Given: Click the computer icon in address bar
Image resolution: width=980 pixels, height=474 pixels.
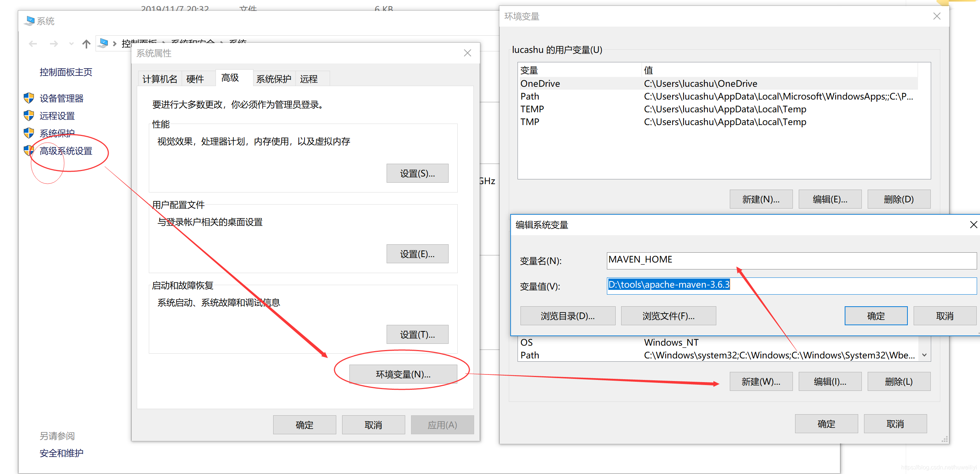Looking at the screenshot, I should [103, 43].
